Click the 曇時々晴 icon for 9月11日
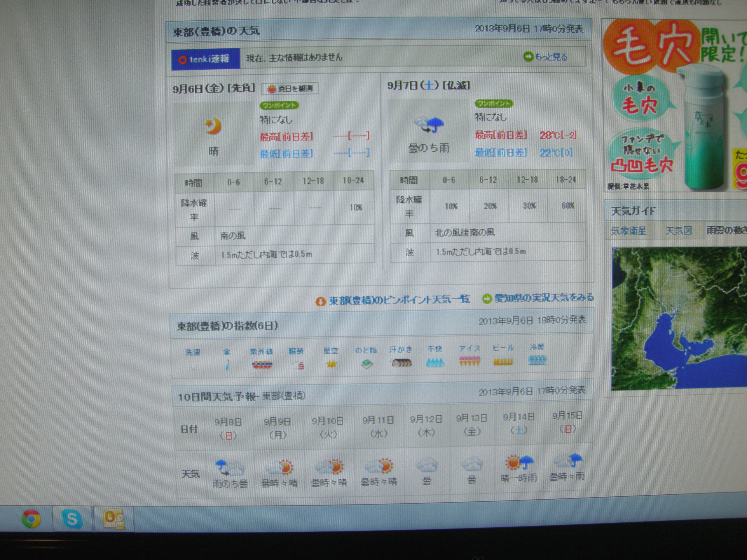747x560 pixels. (379, 466)
